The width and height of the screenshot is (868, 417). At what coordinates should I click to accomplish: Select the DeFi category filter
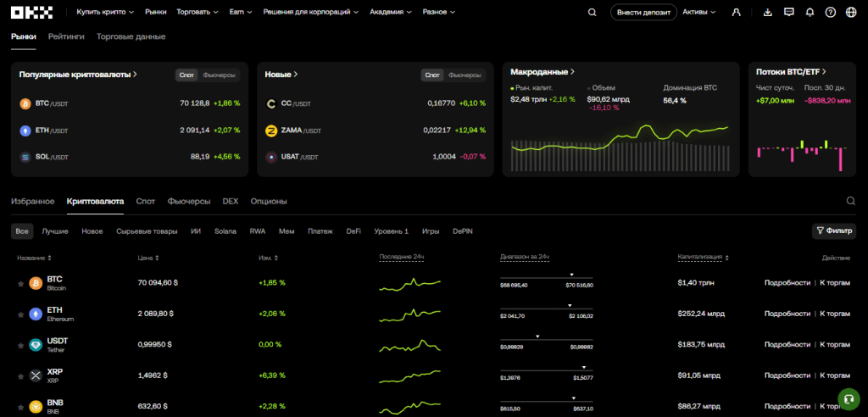353,231
